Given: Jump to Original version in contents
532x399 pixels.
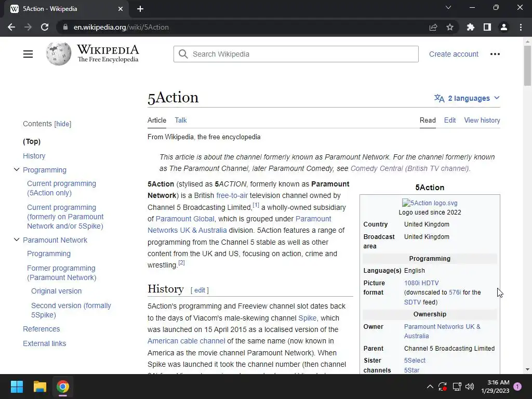Looking at the screenshot, I should [56, 291].
